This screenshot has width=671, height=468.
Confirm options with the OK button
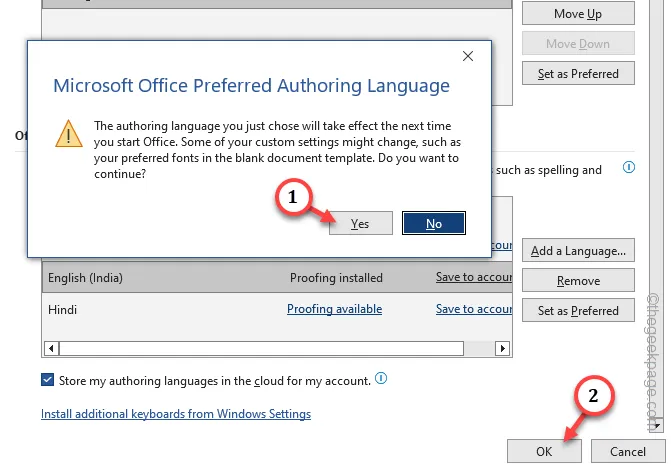pyautogui.click(x=544, y=451)
